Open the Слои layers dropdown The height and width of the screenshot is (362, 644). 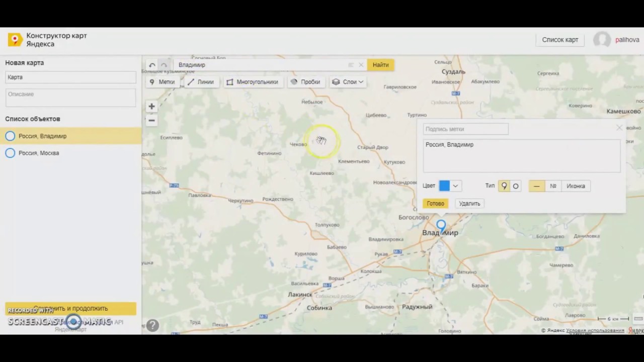tap(348, 82)
